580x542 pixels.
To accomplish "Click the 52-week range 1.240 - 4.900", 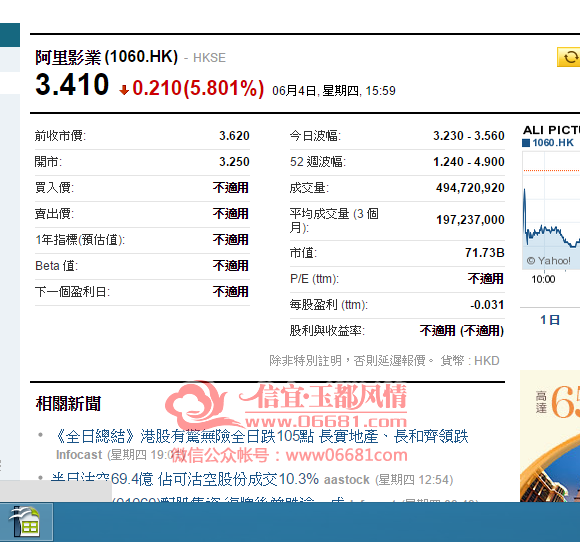I will 469,162.
